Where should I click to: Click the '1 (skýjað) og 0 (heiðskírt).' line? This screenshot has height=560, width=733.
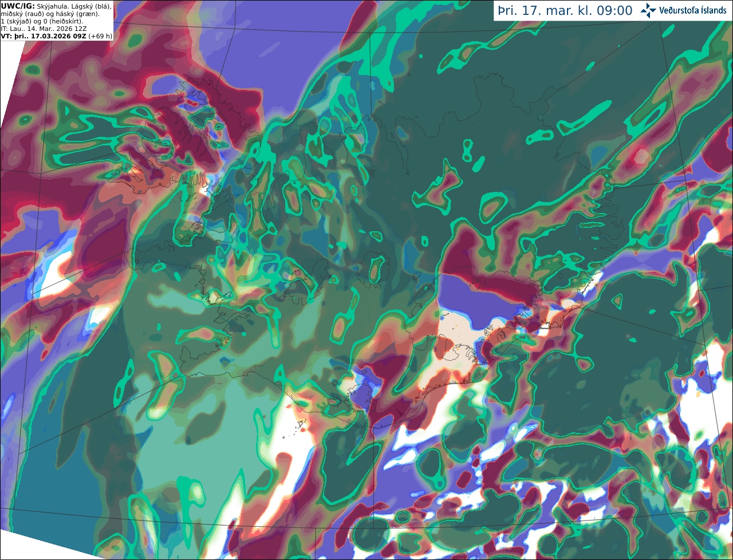coord(42,21)
